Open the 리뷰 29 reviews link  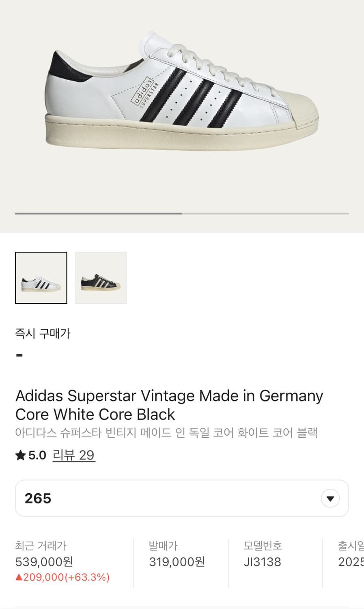(x=73, y=455)
